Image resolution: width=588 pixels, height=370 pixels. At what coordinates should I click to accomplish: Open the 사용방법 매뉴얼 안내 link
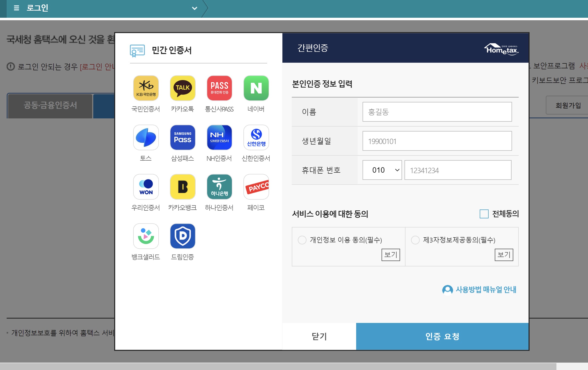tap(485, 289)
